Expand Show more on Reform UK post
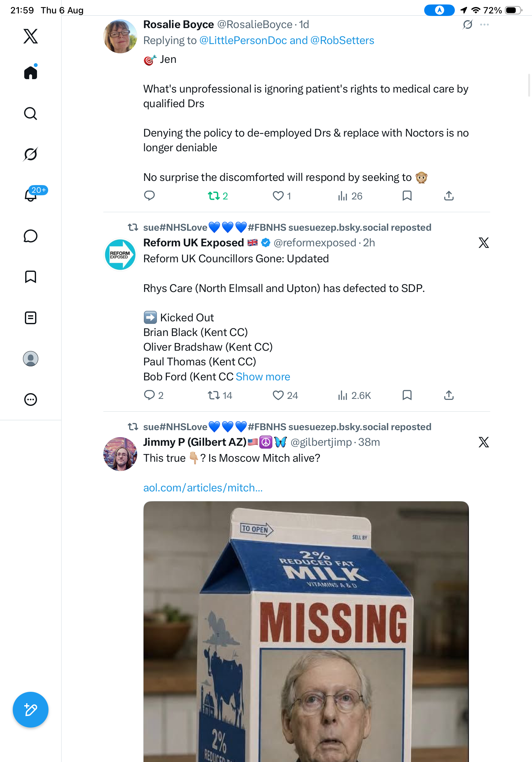Viewport: 532px width, 762px height. pos(263,377)
